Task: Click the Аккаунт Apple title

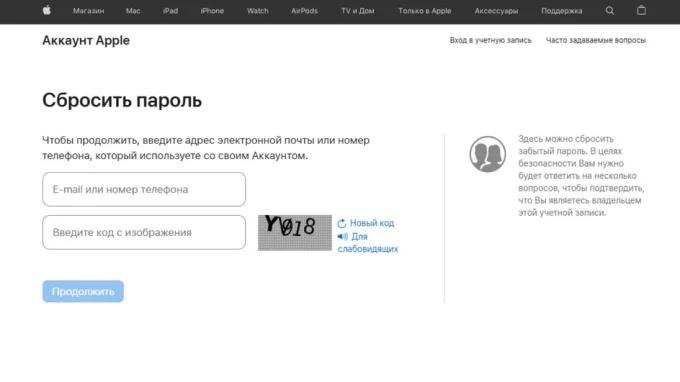Action: pos(86,40)
